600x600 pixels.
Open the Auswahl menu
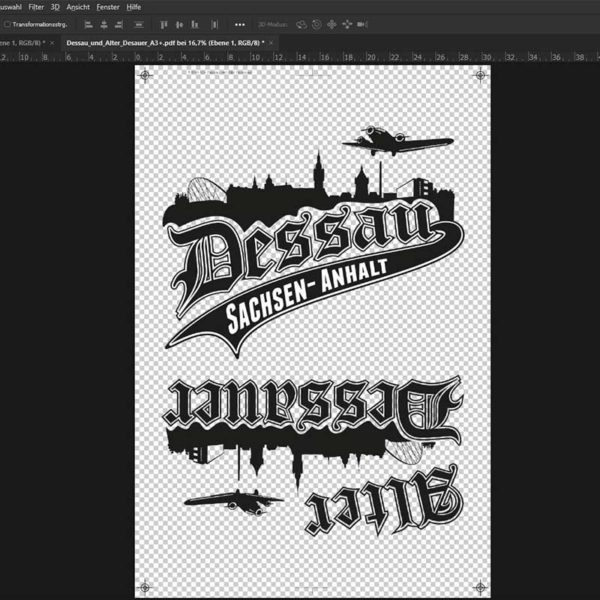point(10,7)
